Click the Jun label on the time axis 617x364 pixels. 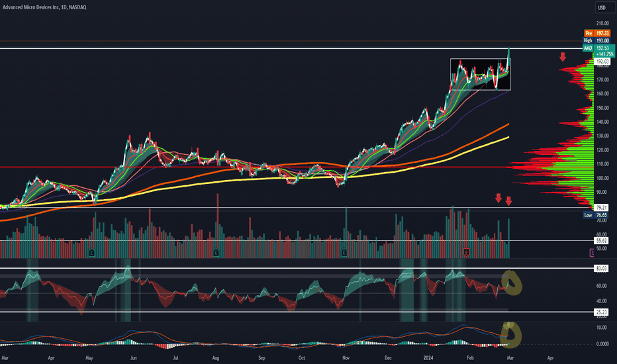click(133, 358)
